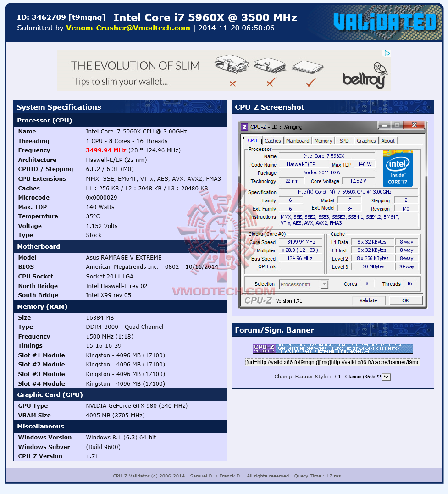448x494 pixels.
Task: Click the Intel Core i7 inside logo
Action: [398, 169]
